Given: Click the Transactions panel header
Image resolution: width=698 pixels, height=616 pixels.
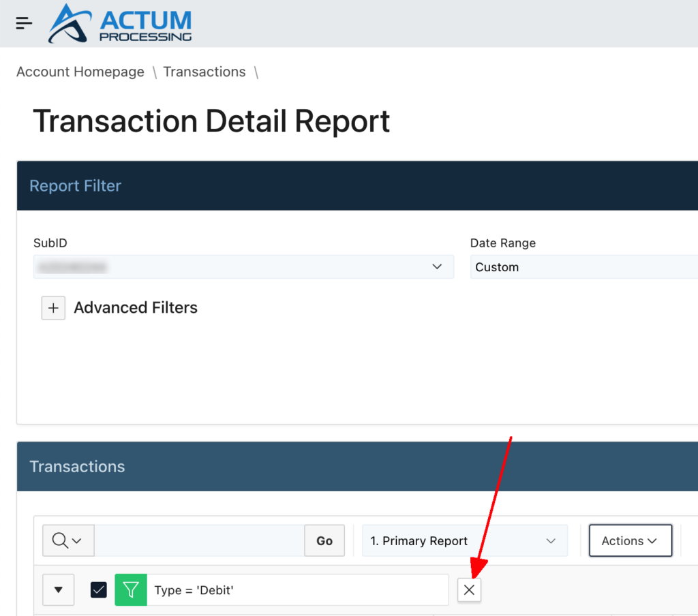Looking at the screenshot, I should (77, 466).
